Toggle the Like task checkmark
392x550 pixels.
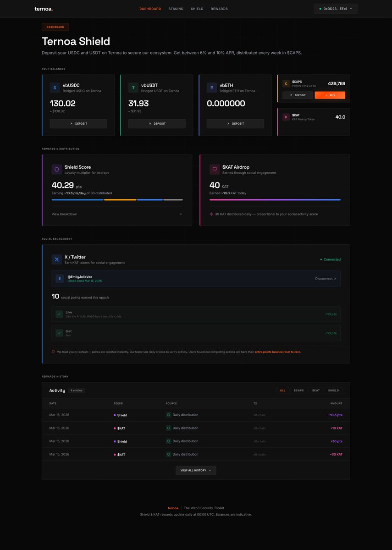click(59, 314)
